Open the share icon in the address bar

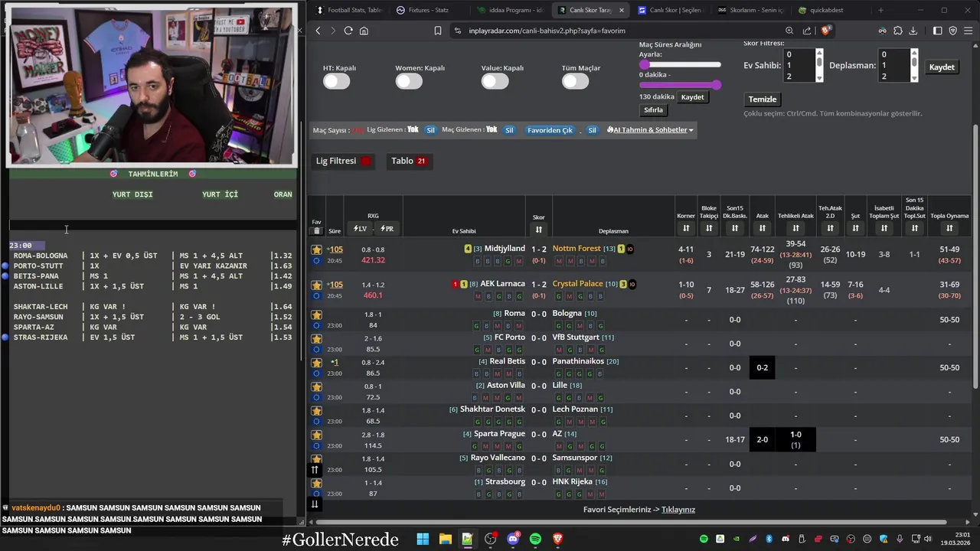pos(807,31)
